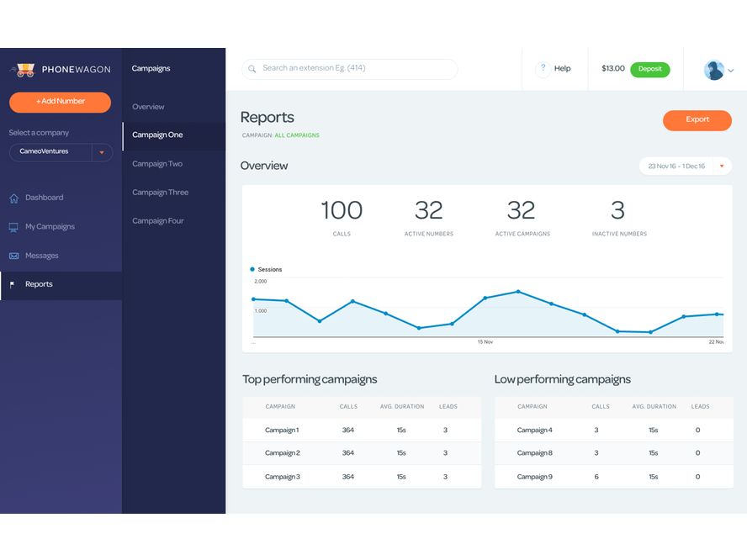Select Campaign One in the submenu
The width and height of the screenshot is (747, 560).
pos(174,136)
